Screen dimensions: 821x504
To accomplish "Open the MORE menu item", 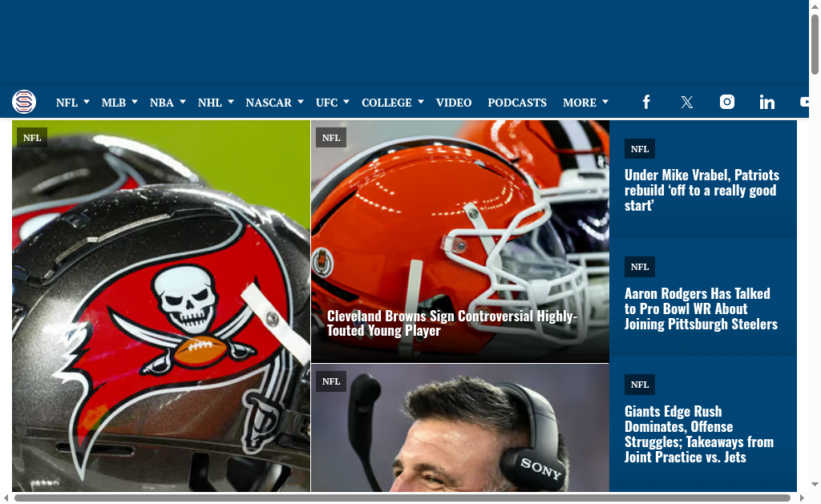I will click(x=580, y=103).
